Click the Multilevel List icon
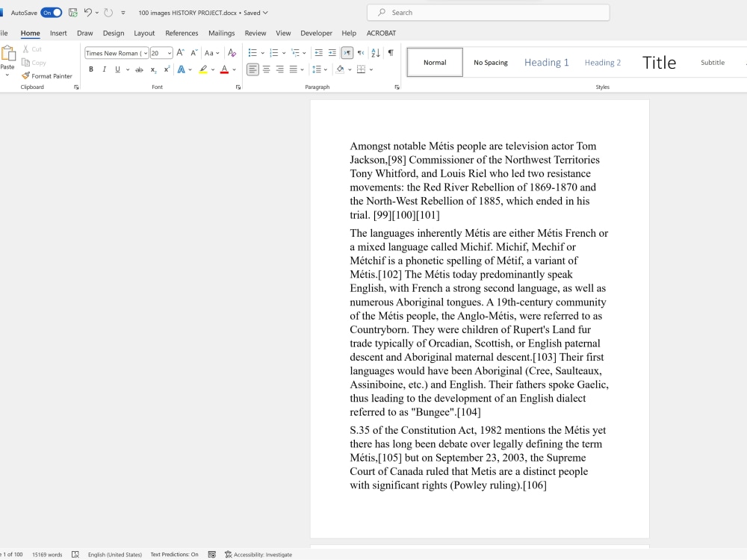 (295, 53)
